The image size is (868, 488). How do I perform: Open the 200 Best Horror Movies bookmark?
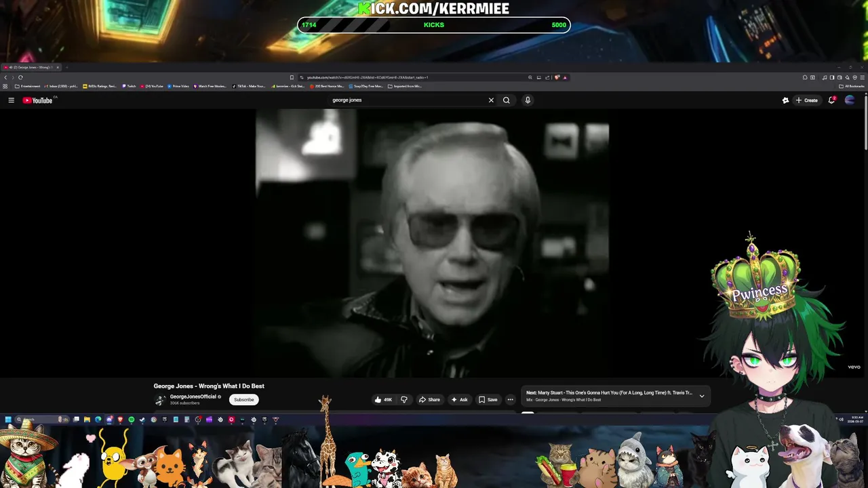coord(327,86)
